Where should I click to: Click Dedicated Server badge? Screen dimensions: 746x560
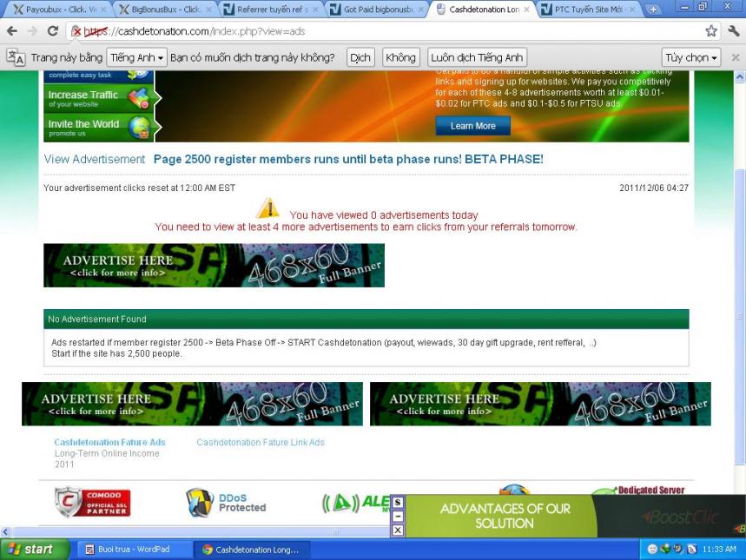click(640, 490)
